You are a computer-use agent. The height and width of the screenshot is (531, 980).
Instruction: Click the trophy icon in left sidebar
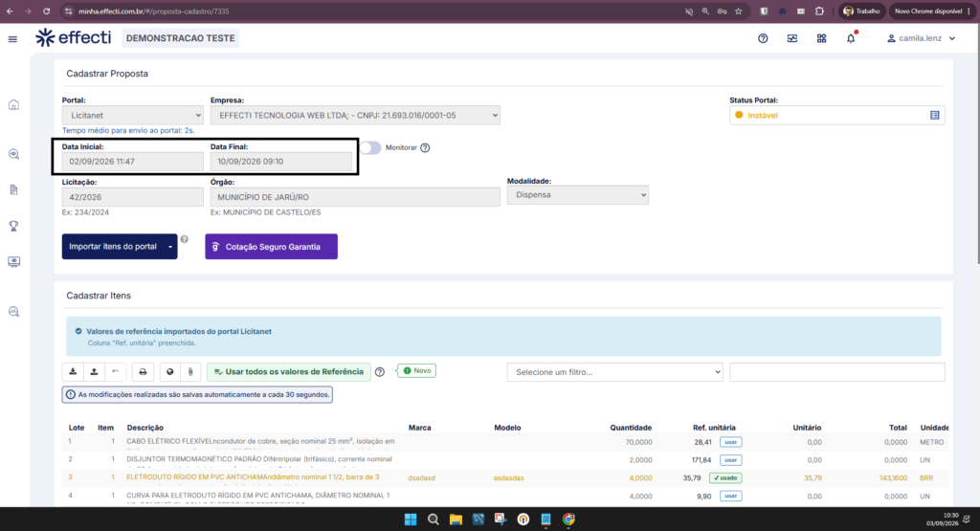point(13,226)
